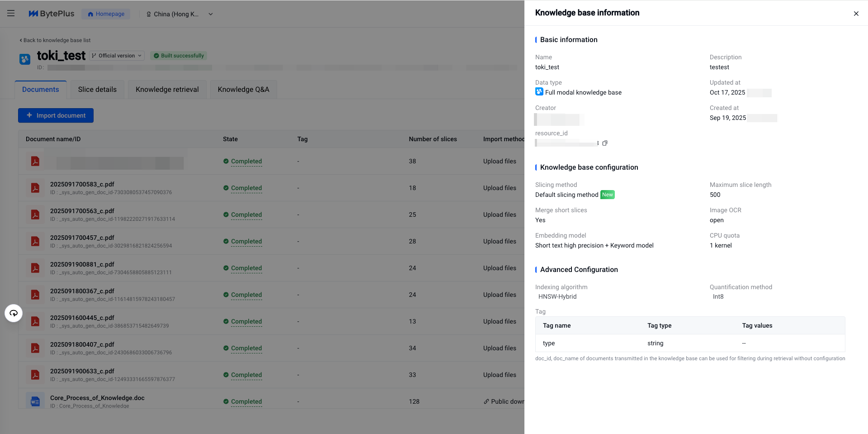Click the Built successfully status badge
Viewport: 868px width, 434px height.
(179, 56)
